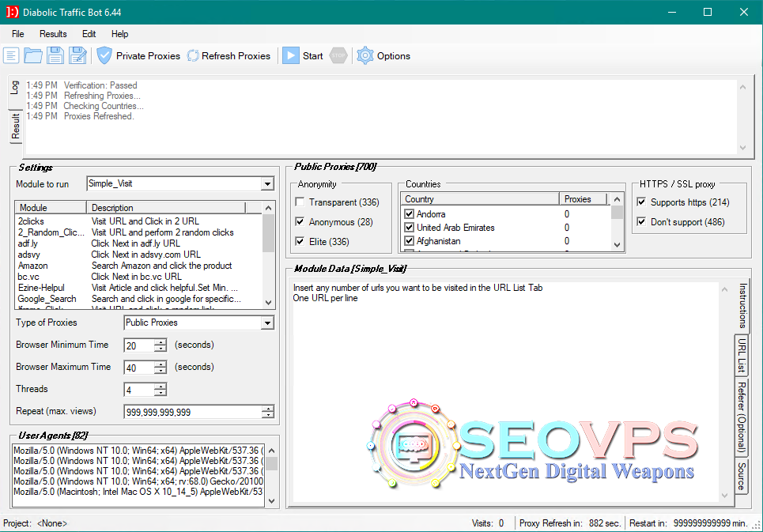Open the URL List side tab
This screenshot has height=532, width=763.
point(742,356)
